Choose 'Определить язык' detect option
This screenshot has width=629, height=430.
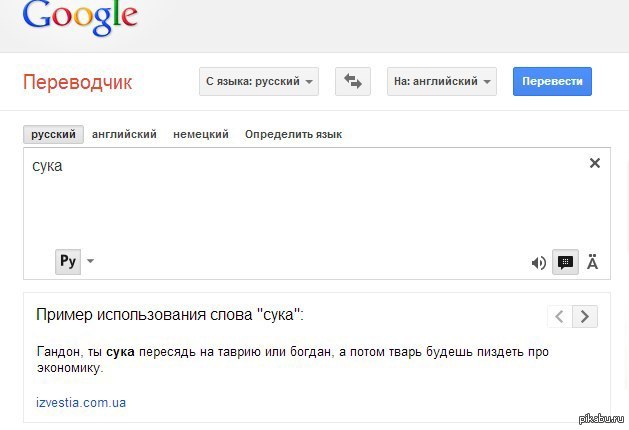pyautogui.click(x=293, y=134)
